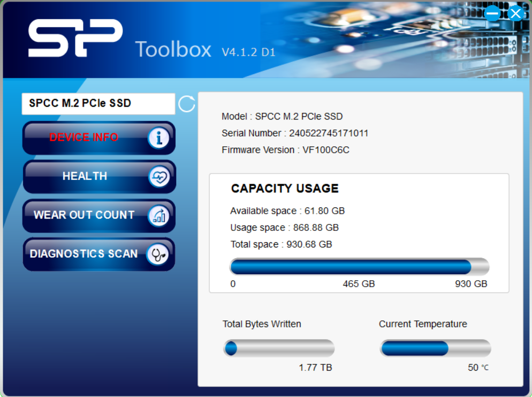This screenshot has width=532, height=397.
Task: Click the Toolbox V4.1.2 D1 title text
Action: tap(205, 50)
